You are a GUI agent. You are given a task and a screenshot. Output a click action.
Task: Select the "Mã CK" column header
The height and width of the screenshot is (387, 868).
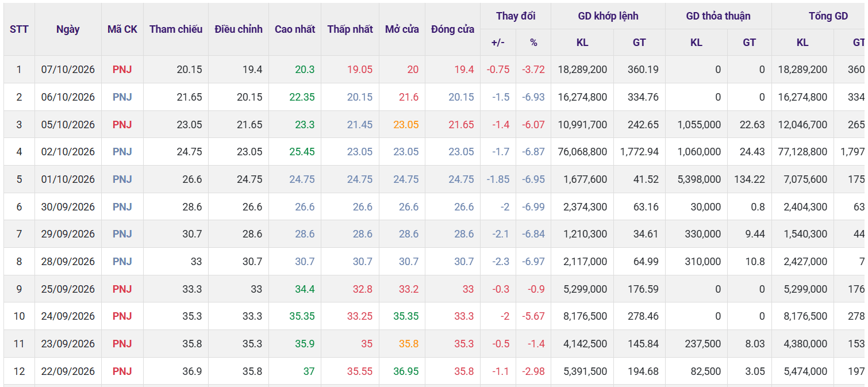pyautogui.click(x=122, y=29)
